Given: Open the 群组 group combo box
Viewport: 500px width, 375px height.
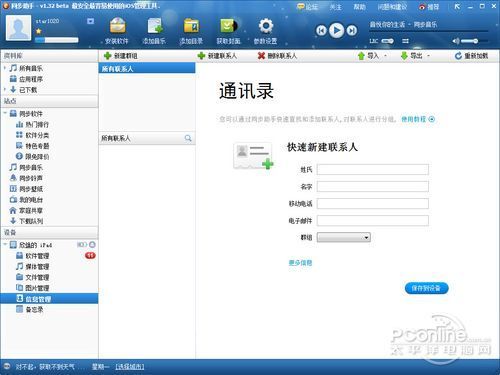Looking at the screenshot, I should tap(344, 237).
